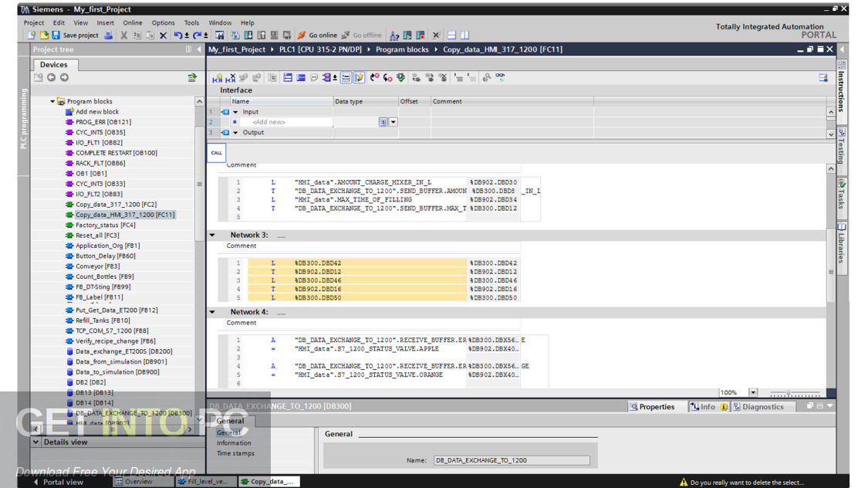Click the Open all networks icon
The height and width of the screenshot is (488, 868).
(288, 77)
